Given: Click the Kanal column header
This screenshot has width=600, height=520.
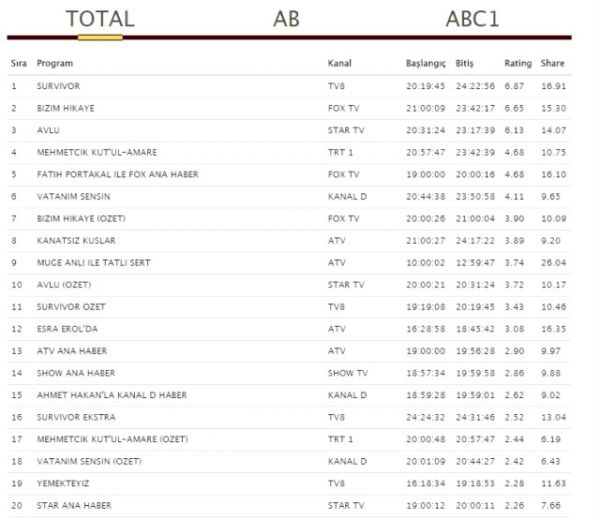Looking at the screenshot, I should click(x=339, y=63).
